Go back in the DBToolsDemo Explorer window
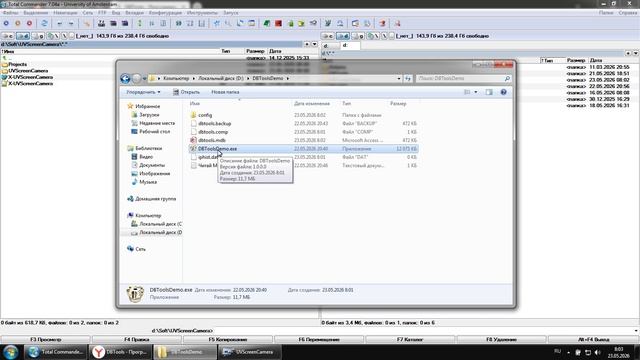Viewport: 640px width, 360px height. [x=125, y=78]
